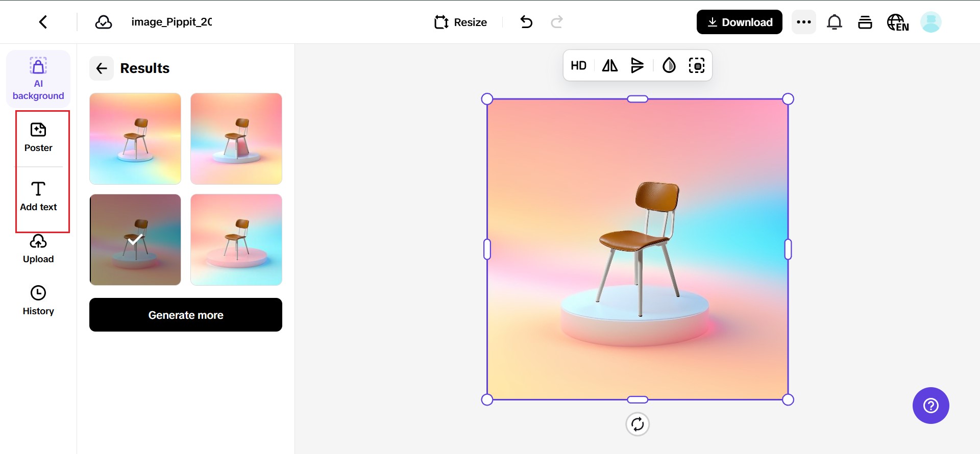
Task: Click the left edge middle handle
Action: 487,249
